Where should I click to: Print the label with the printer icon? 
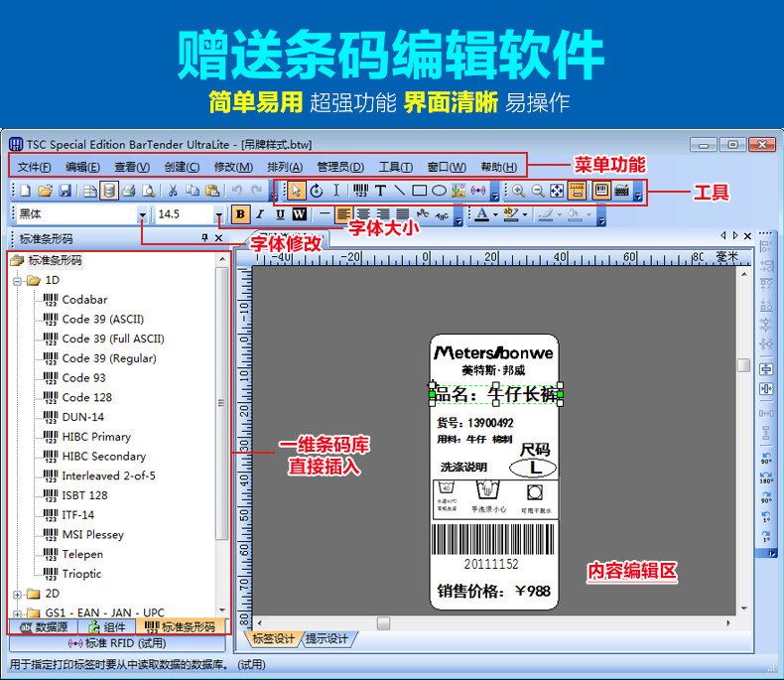(129, 191)
